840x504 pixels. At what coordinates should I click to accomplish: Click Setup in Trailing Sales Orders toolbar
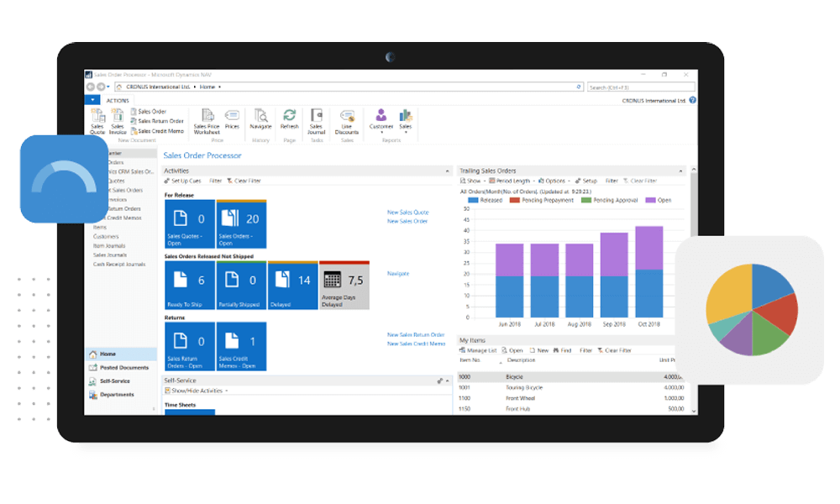coord(586,181)
